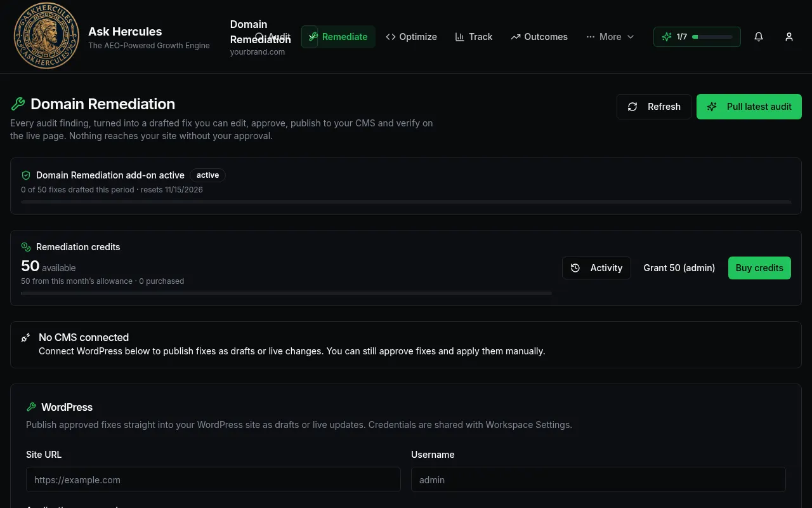The height and width of the screenshot is (508, 812).
Task: Switch to the Optimize tab
Action: (411, 37)
